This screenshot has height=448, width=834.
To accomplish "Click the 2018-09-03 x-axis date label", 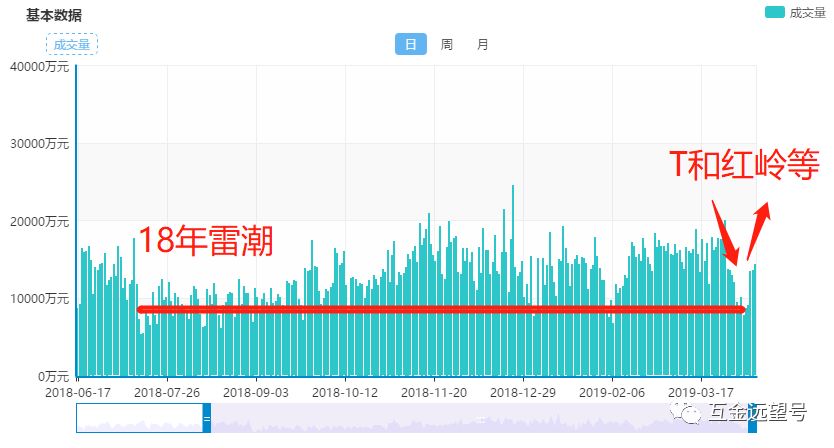I will (256, 393).
